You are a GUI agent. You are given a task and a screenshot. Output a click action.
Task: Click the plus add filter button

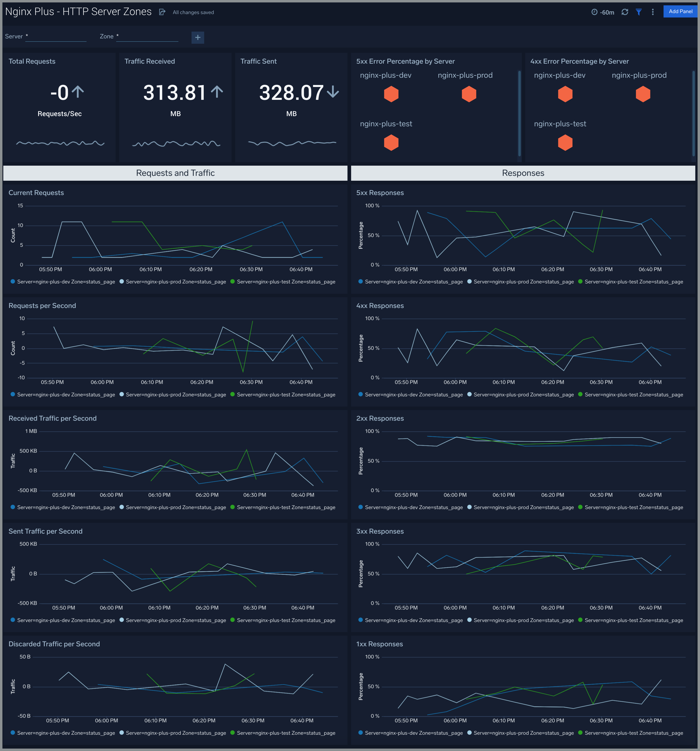(x=198, y=37)
